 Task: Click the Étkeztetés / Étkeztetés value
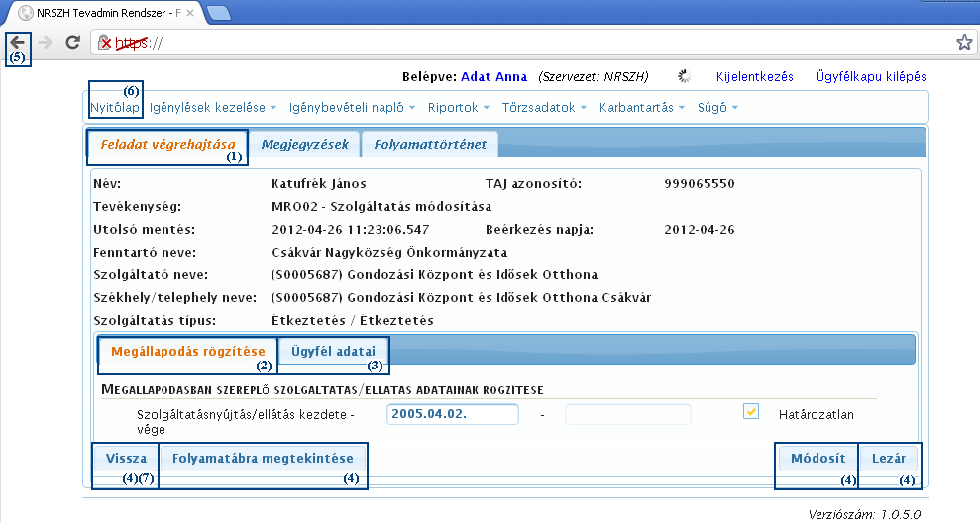(x=353, y=321)
